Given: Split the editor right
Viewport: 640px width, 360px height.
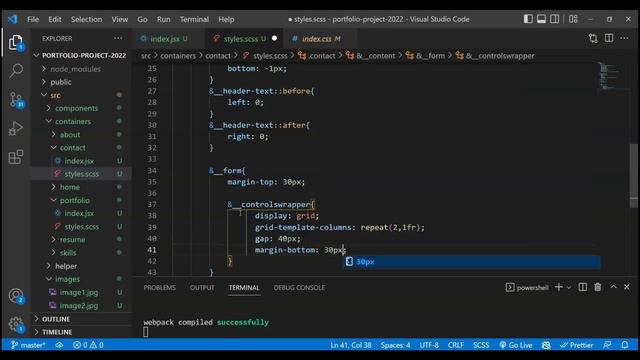Looking at the screenshot, I should [x=609, y=38].
